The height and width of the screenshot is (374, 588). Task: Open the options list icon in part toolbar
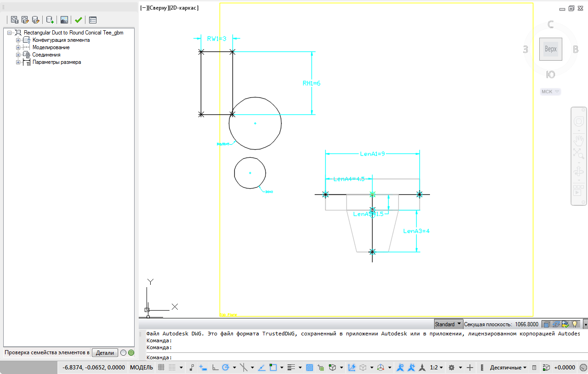pyautogui.click(x=93, y=20)
